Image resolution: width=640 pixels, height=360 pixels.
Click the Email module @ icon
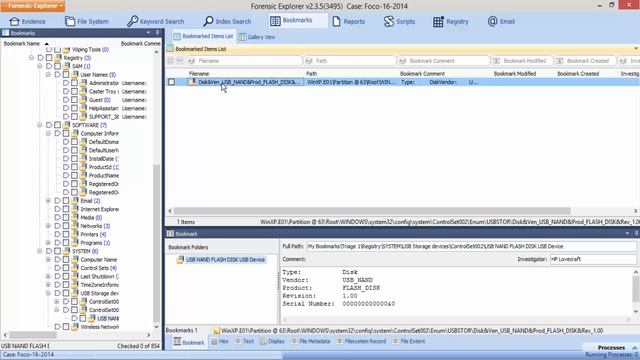coord(492,21)
